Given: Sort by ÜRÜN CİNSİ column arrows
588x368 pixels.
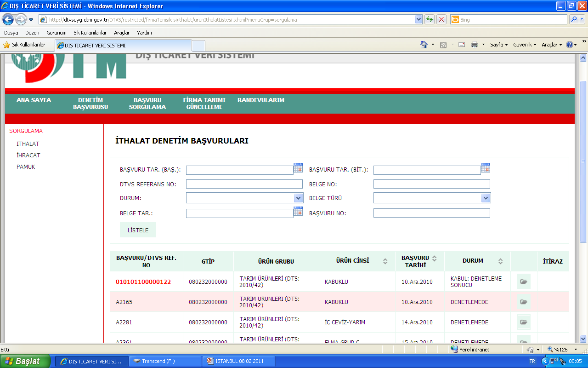Looking at the screenshot, I should (x=385, y=261).
